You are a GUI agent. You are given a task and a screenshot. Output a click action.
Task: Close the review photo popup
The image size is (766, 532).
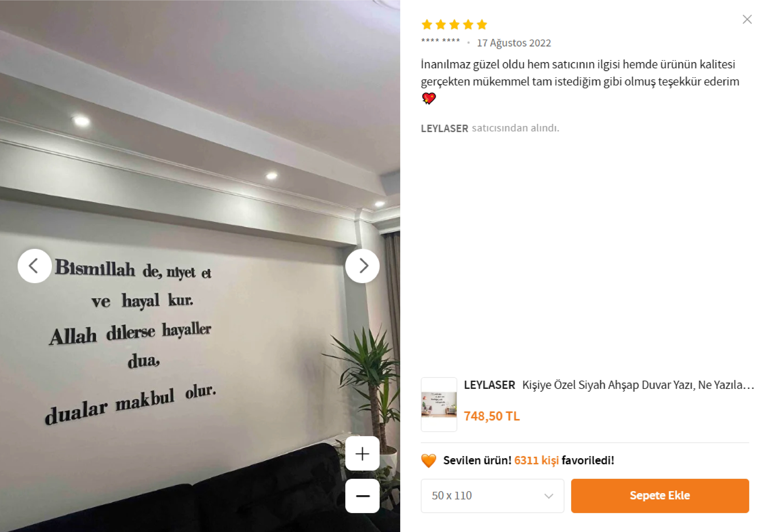747,19
